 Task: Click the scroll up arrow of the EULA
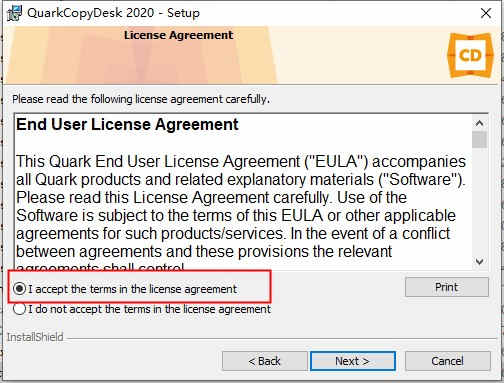(x=479, y=123)
